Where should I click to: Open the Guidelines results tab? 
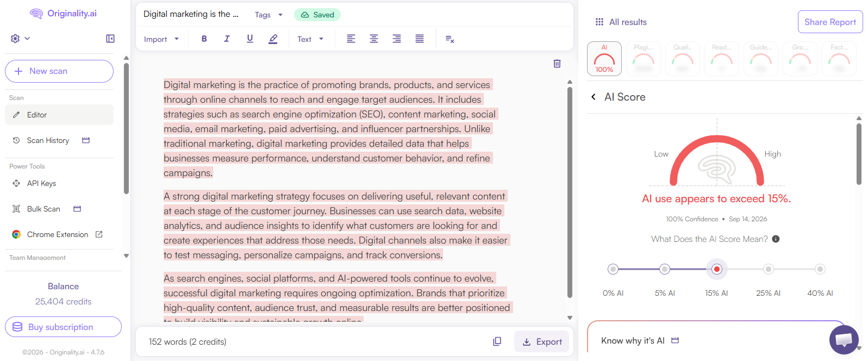[x=761, y=59]
